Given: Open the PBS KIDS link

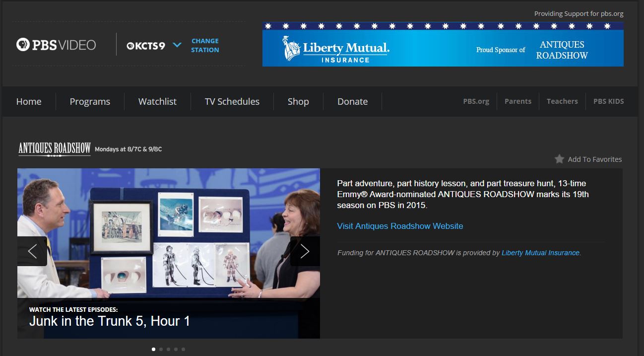Looking at the screenshot, I should pos(608,101).
